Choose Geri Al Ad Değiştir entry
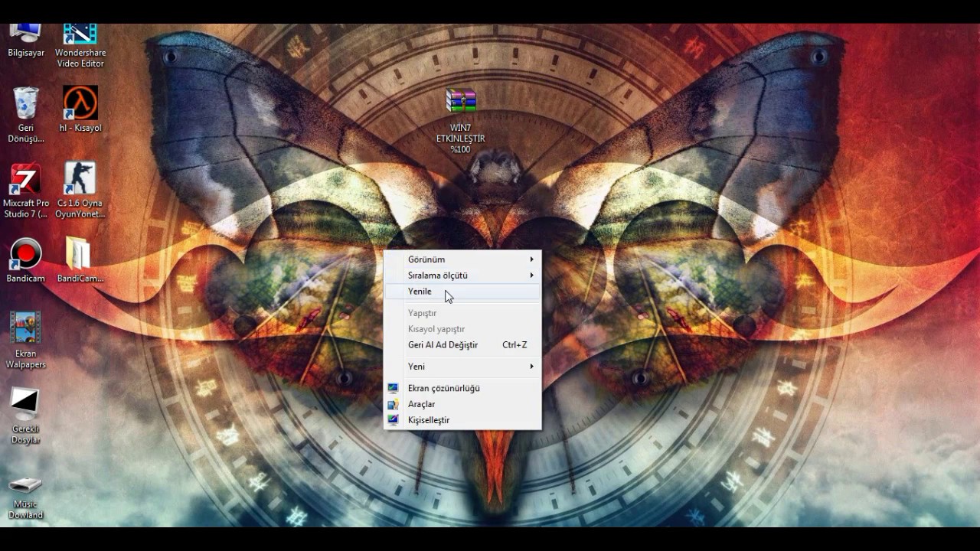The width and height of the screenshot is (980, 551). (x=462, y=345)
